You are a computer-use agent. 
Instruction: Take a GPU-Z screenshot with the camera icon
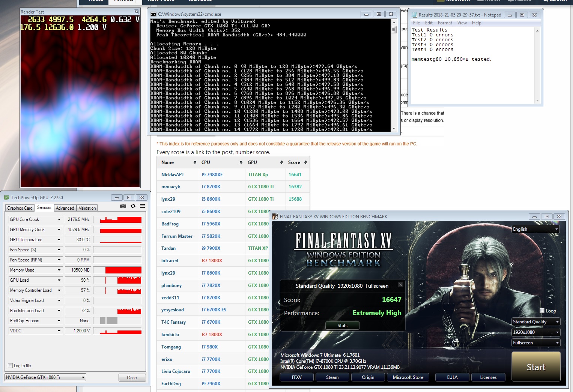point(123,206)
